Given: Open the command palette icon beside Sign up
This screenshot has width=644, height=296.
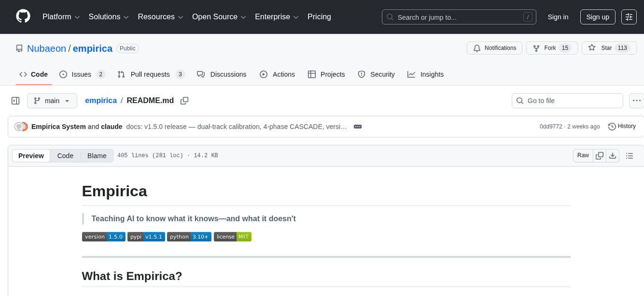Looking at the screenshot, I should click(629, 17).
